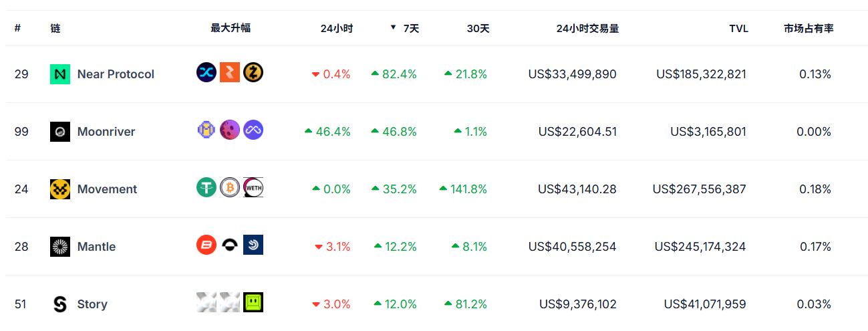This screenshot has width=868, height=331.
Task: Open the Moonriver chain link
Action: tap(106, 132)
